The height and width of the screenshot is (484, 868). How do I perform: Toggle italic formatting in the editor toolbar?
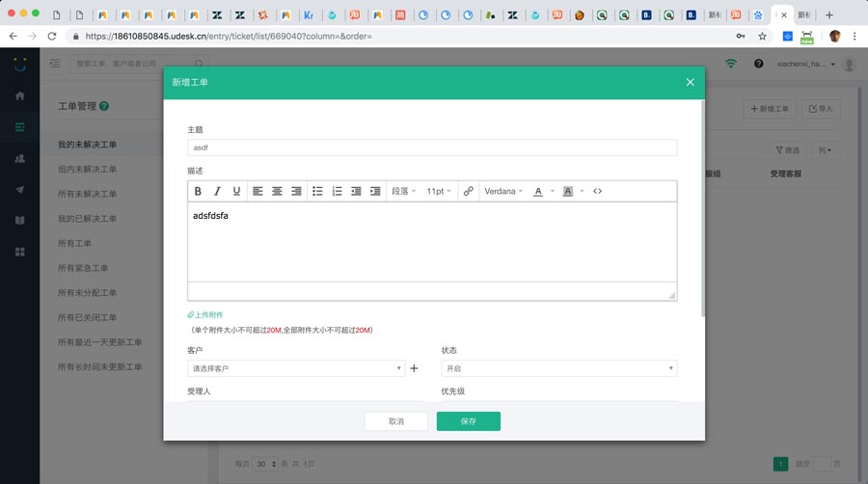coord(217,191)
